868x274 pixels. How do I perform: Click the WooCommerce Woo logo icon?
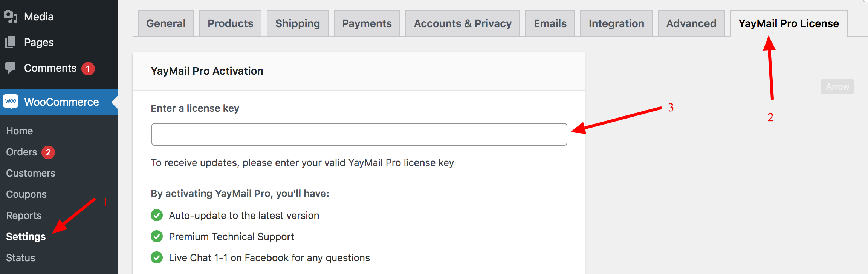pyautogui.click(x=11, y=102)
